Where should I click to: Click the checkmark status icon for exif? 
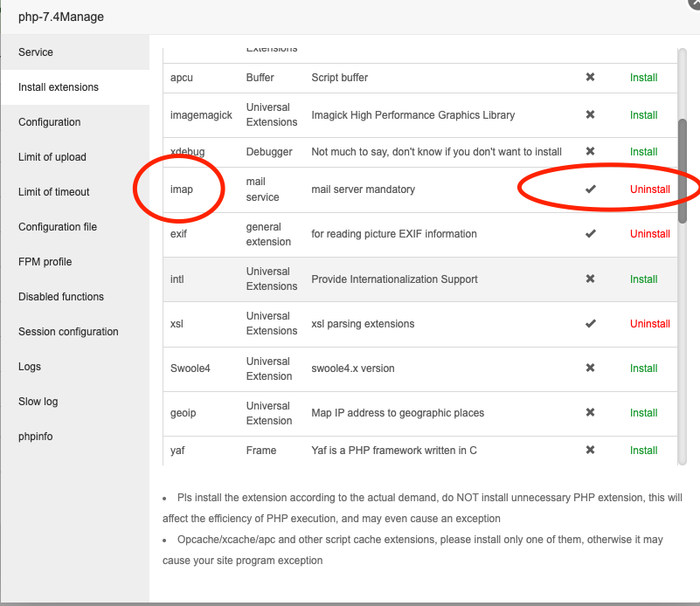point(590,234)
